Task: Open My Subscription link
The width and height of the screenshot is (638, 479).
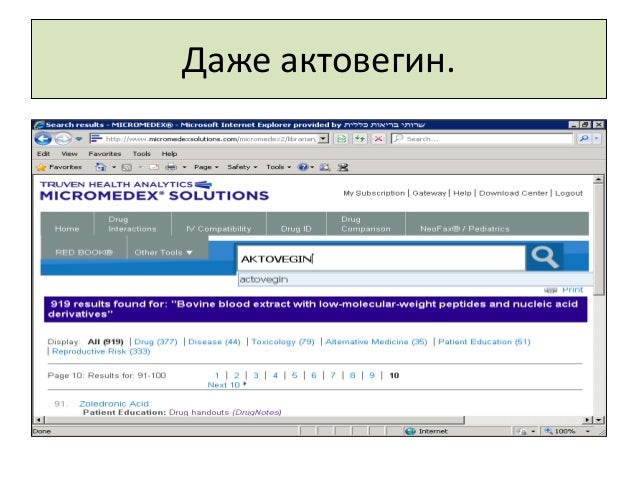Action: (374, 193)
